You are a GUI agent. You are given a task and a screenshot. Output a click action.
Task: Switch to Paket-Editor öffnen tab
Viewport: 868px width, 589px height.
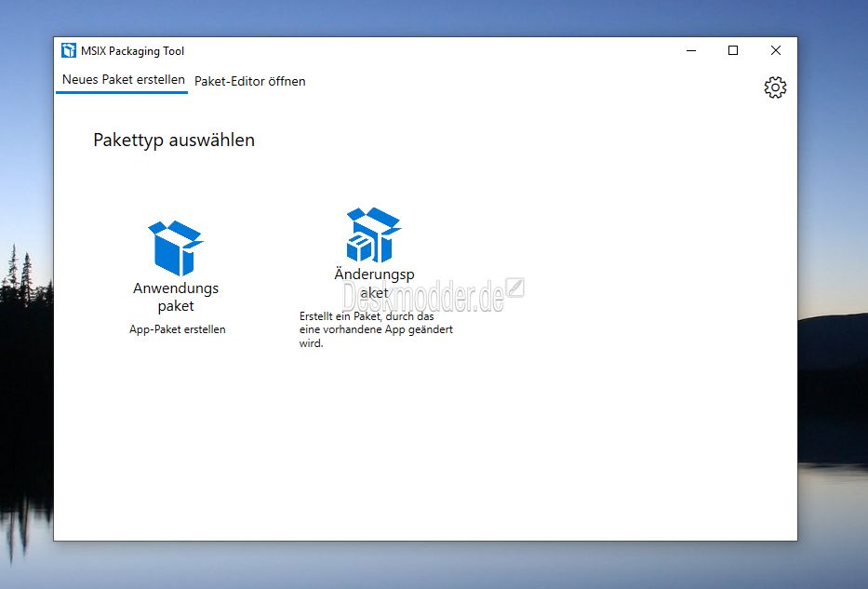(x=249, y=81)
